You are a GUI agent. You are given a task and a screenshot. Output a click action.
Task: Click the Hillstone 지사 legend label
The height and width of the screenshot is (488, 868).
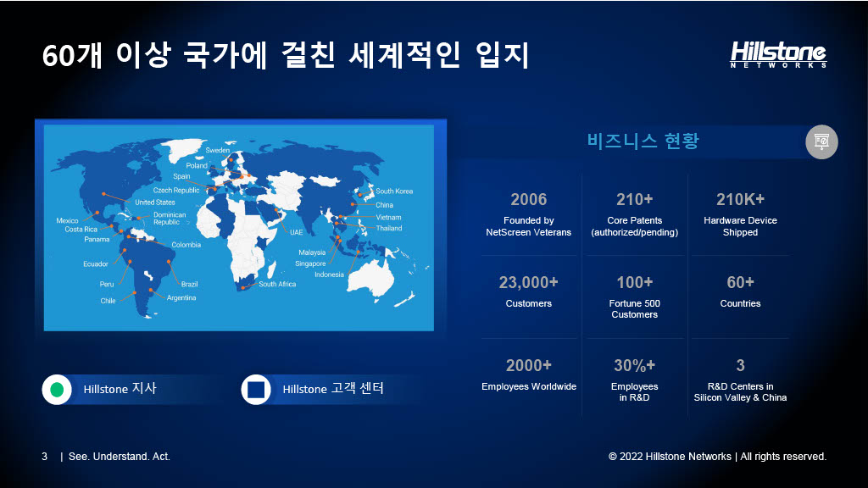coord(120,388)
